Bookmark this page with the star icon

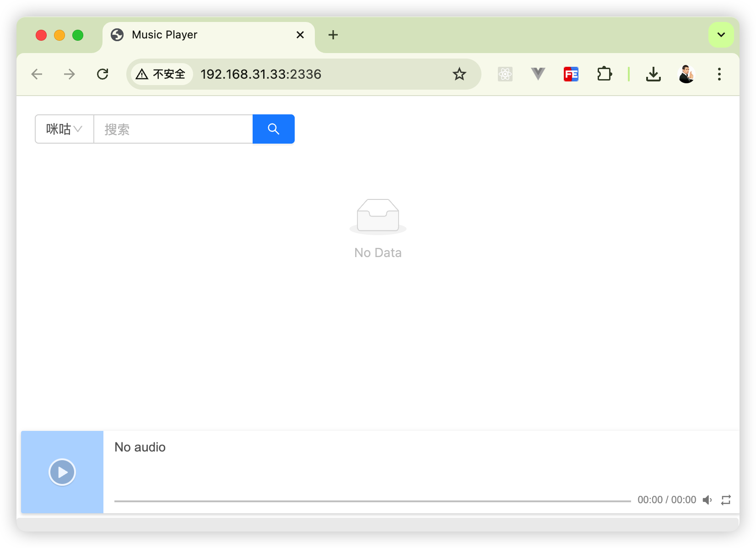[459, 74]
